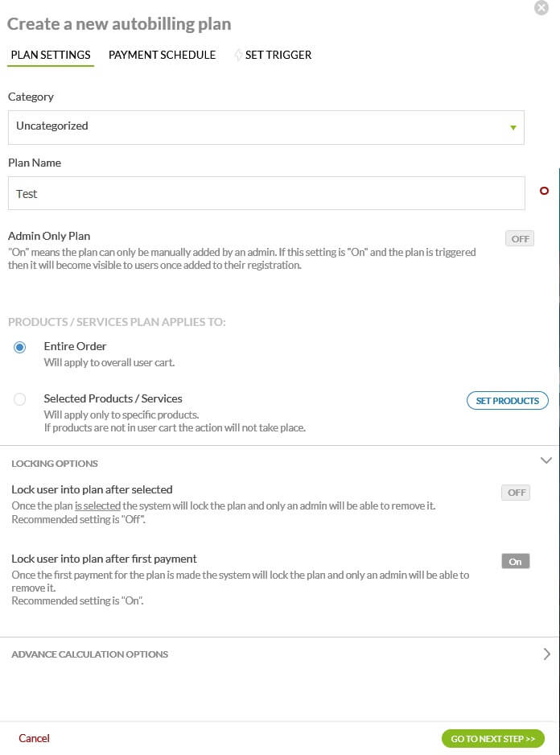The width and height of the screenshot is (560, 755).
Task: Open the Set Trigger tab label
Action: pyautogui.click(x=278, y=55)
